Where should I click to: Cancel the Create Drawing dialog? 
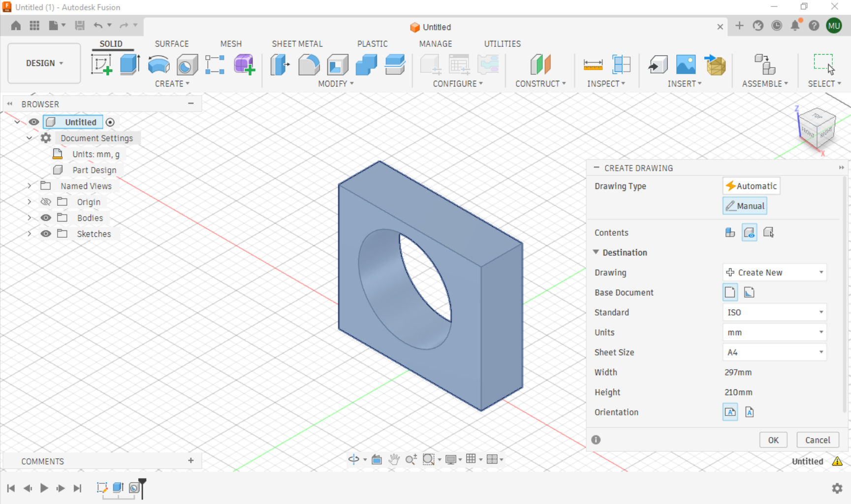coord(818,440)
